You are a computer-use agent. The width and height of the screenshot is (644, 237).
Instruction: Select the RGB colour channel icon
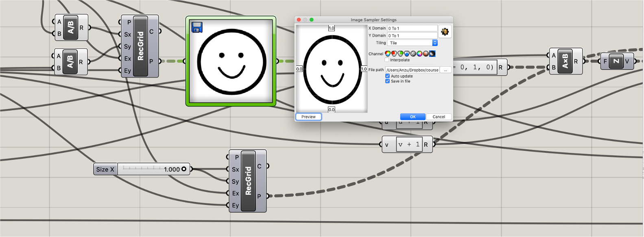388,54
